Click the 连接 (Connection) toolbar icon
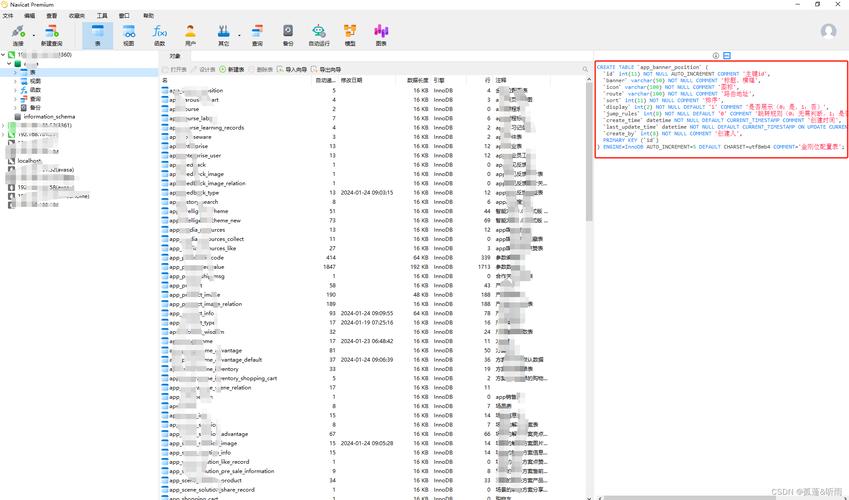This screenshot has height=500, width=849. [18, 35]
